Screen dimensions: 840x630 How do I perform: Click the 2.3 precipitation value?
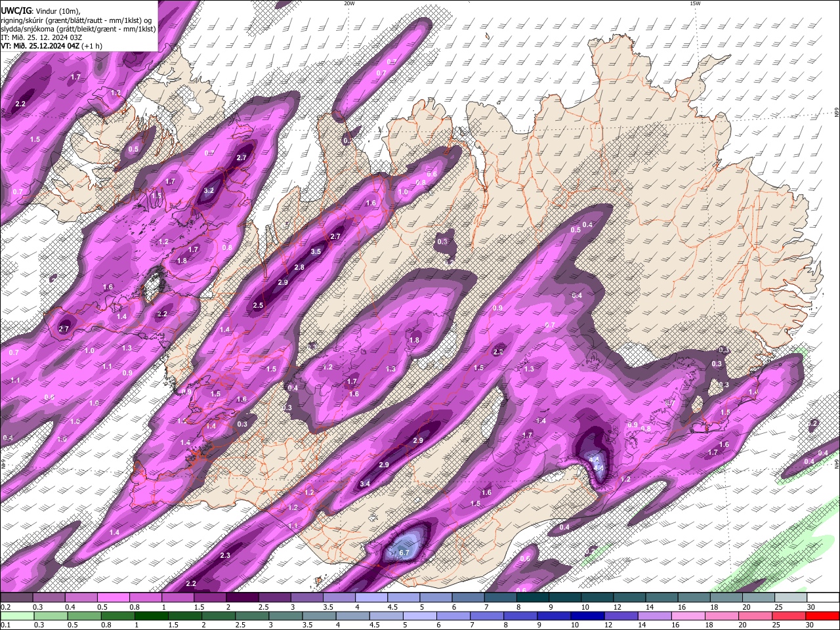click(225, 556)
